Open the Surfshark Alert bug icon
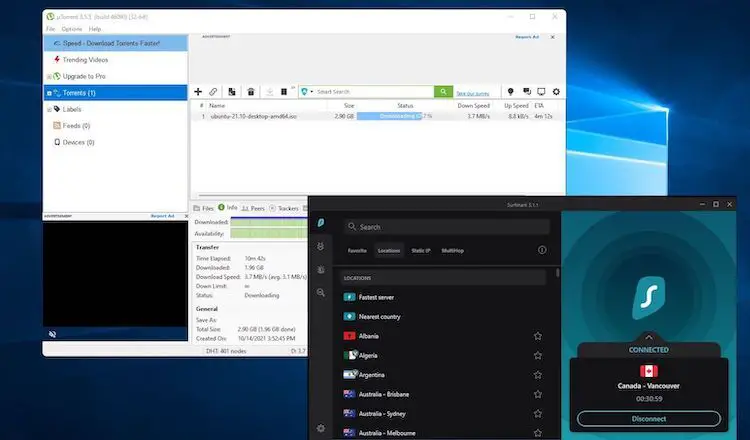Viewport: 750px width, 440px height. point(320,246)
